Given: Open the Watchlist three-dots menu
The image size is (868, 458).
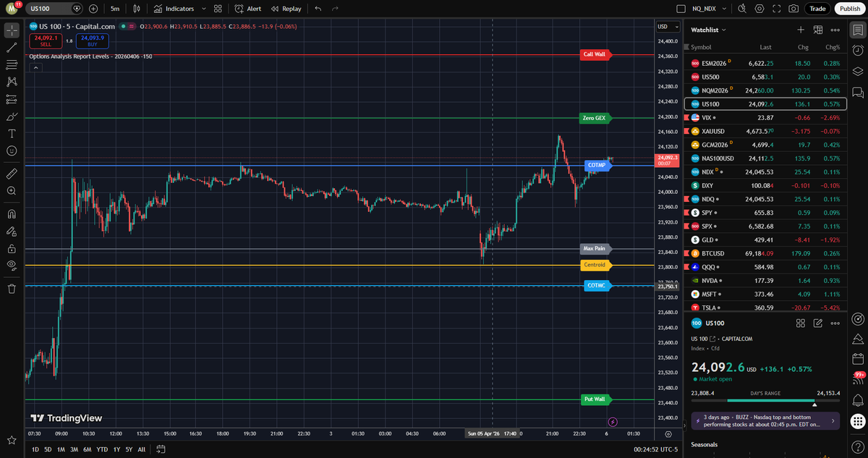Looking at the screenshot, I should (x=835, y=30).
